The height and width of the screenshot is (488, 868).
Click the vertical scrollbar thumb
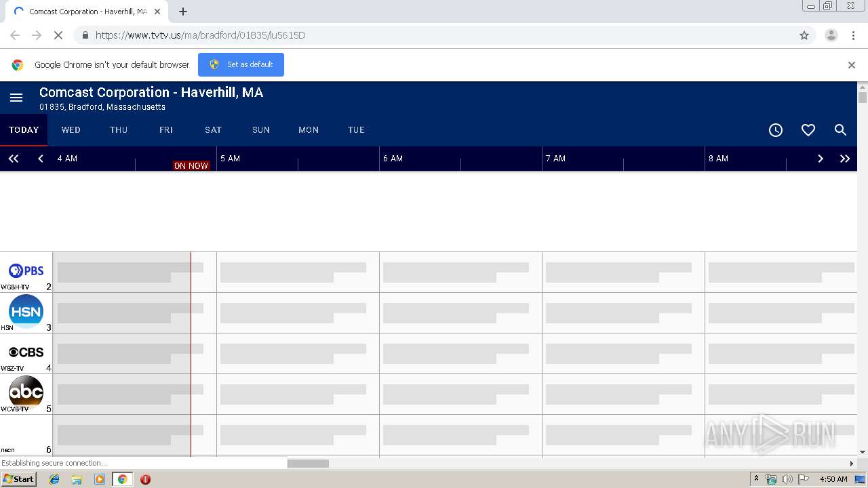pyautogui.click(x=863, y=98)
